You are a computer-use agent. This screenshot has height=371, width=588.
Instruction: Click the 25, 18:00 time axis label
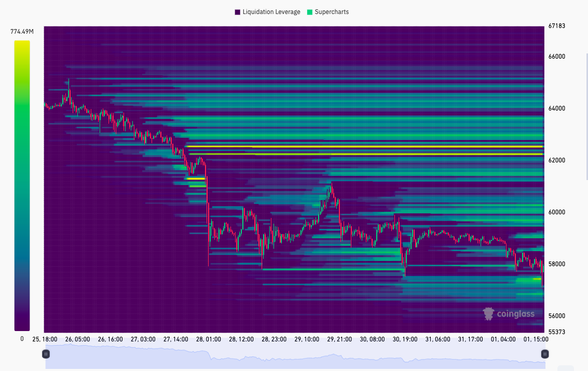pos(45,339)
